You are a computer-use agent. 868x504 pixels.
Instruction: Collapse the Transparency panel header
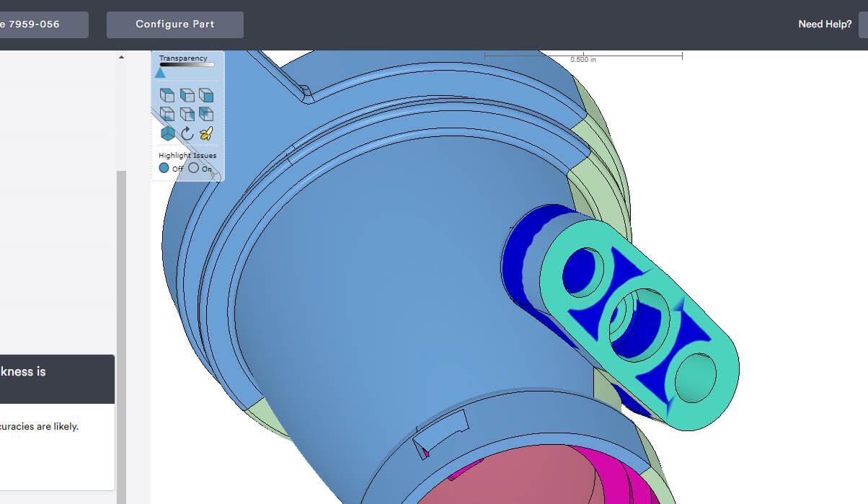point(183,58)
